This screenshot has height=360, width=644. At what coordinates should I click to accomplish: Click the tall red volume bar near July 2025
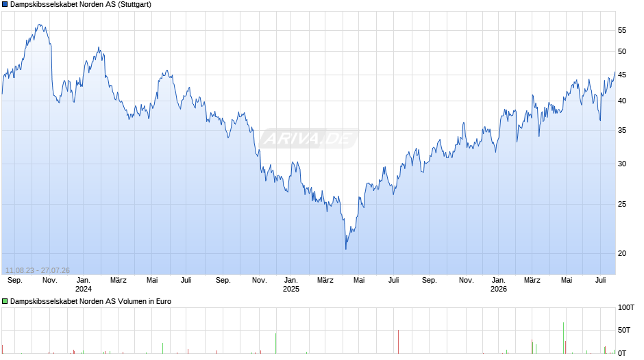pyautogui.click(x=398, y=342)
